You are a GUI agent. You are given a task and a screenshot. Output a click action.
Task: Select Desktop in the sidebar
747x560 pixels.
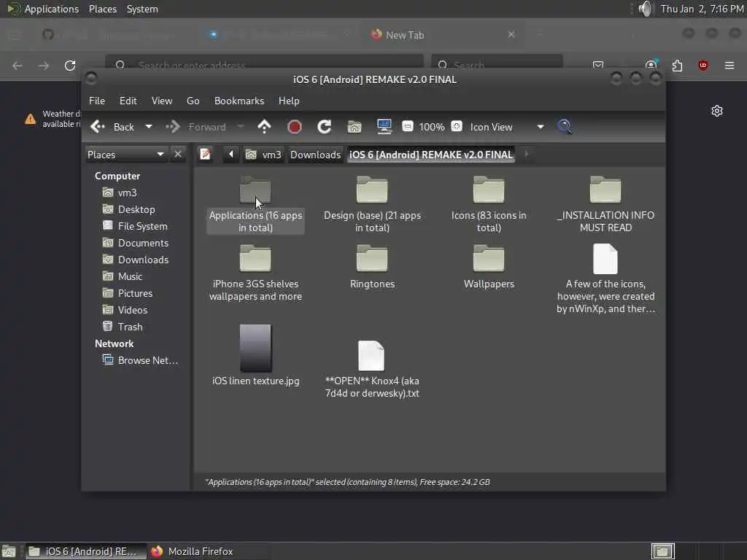129,209
